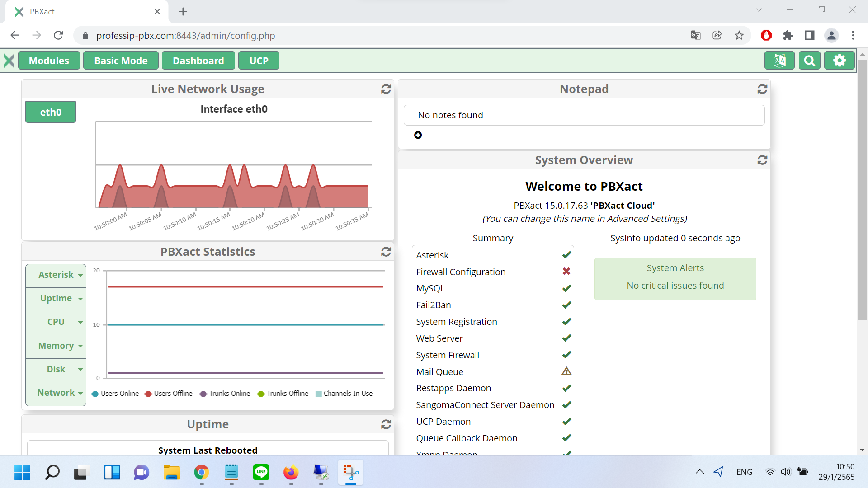Click the MySQL green check status icon

click(566, 288)
